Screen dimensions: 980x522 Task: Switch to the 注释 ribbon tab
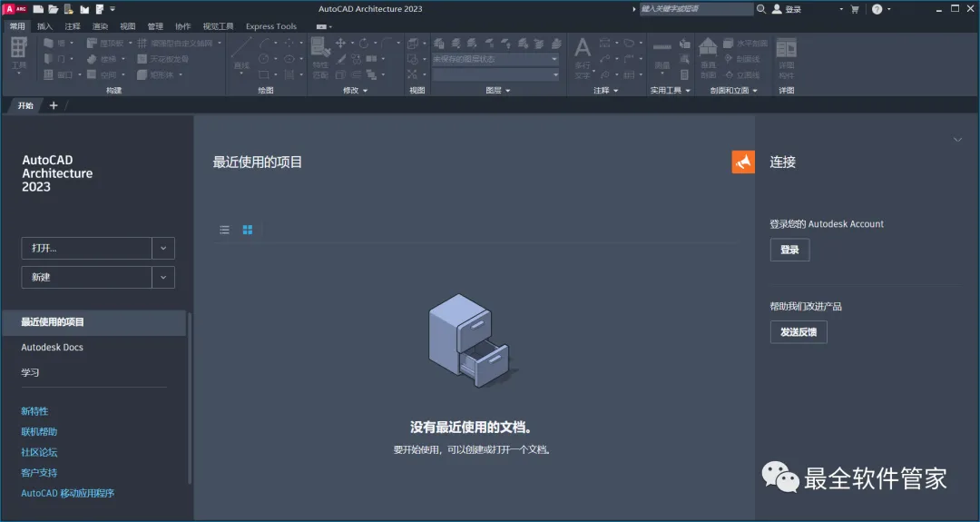[x=73, y=26]
